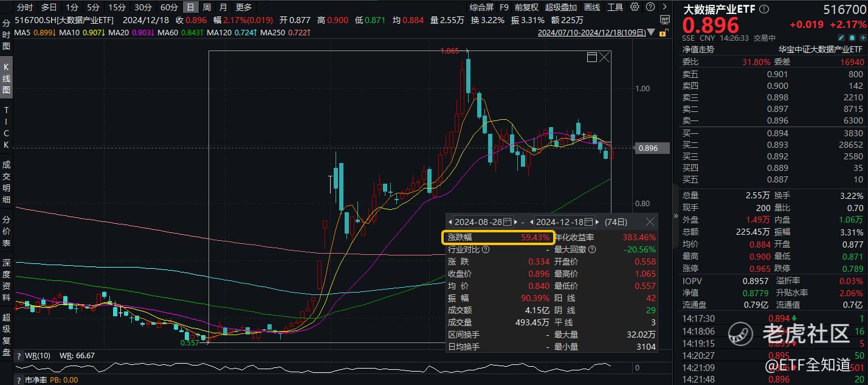Screen dimensions: 868x385
Task: Click info icon next to 大数据产业ETF title
Action: click(x=764, y=9)
